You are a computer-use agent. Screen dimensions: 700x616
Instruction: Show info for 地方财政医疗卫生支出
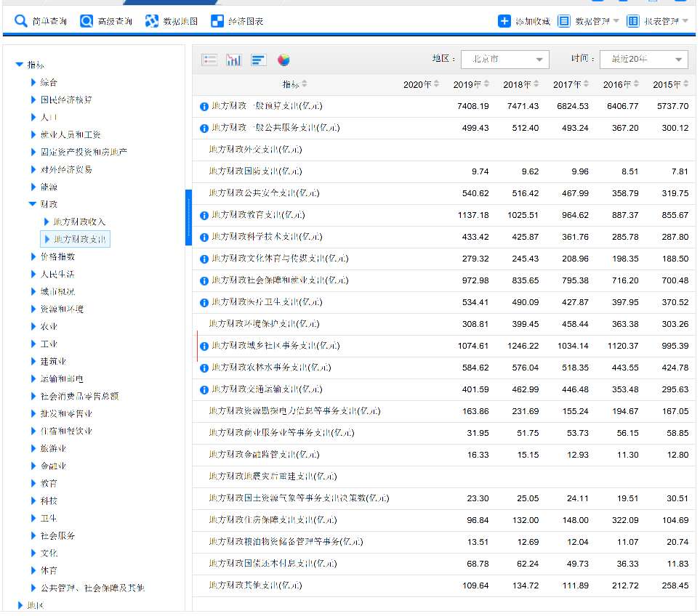[x=204, y=303]
